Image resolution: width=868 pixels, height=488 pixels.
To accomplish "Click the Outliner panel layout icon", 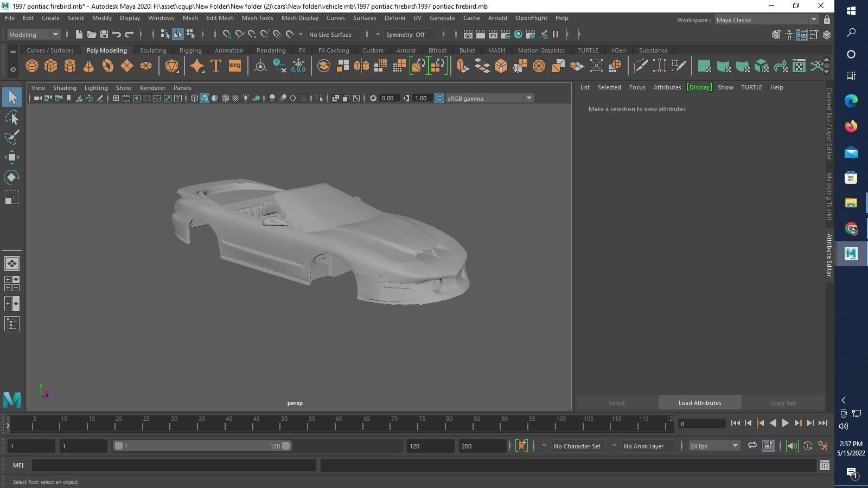I will click(12, 324).
